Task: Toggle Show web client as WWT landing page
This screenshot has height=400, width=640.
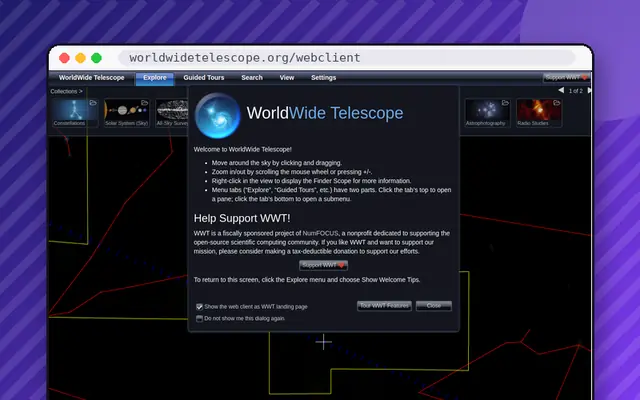Action: point(199,307)
